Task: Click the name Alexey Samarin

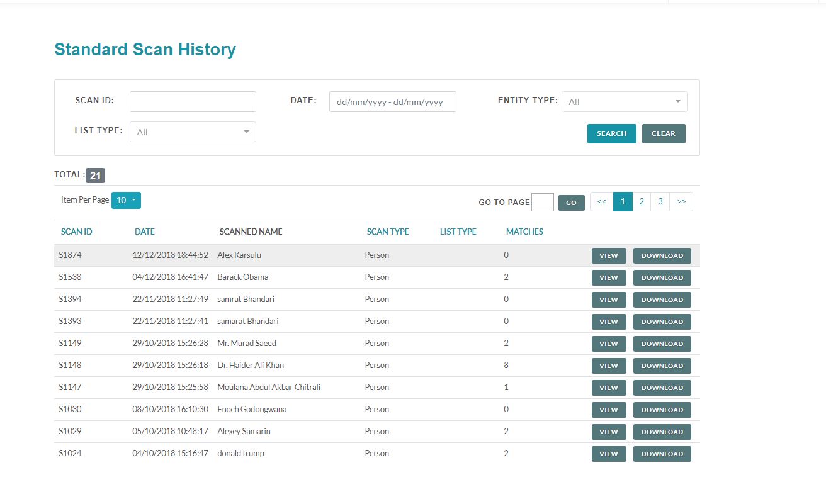Action: pos(244,431)
